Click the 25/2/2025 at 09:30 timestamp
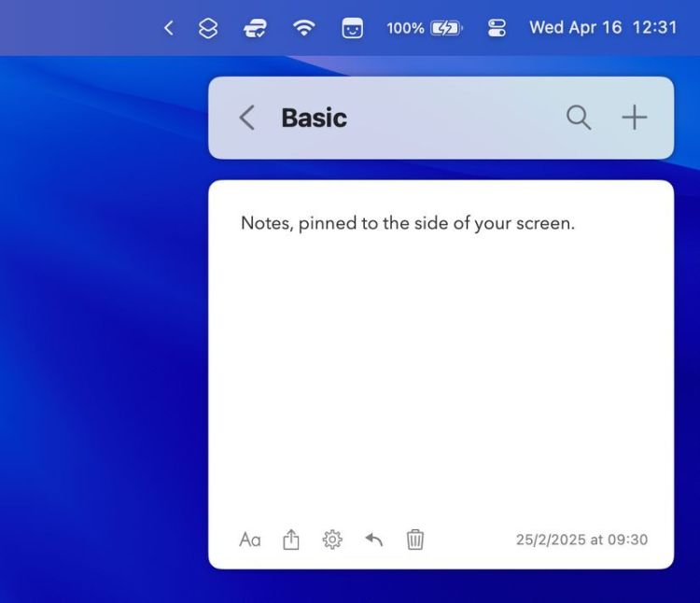The width and height of the screenshot is (700, 603). (581, 540)
